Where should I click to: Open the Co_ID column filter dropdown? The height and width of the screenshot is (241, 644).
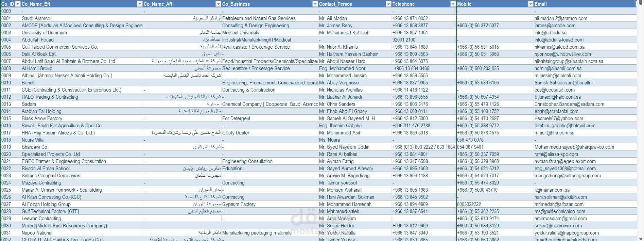click(x=18, y=4)
